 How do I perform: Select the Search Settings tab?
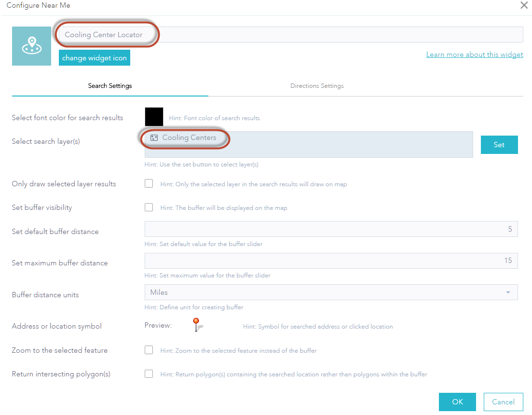[x=110, y=86]
